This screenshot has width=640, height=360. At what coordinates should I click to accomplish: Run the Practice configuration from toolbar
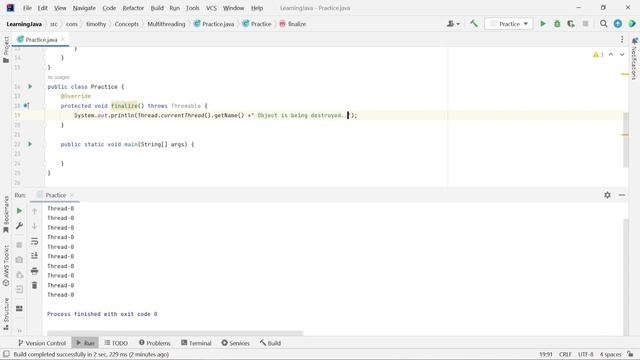(543, 24)
